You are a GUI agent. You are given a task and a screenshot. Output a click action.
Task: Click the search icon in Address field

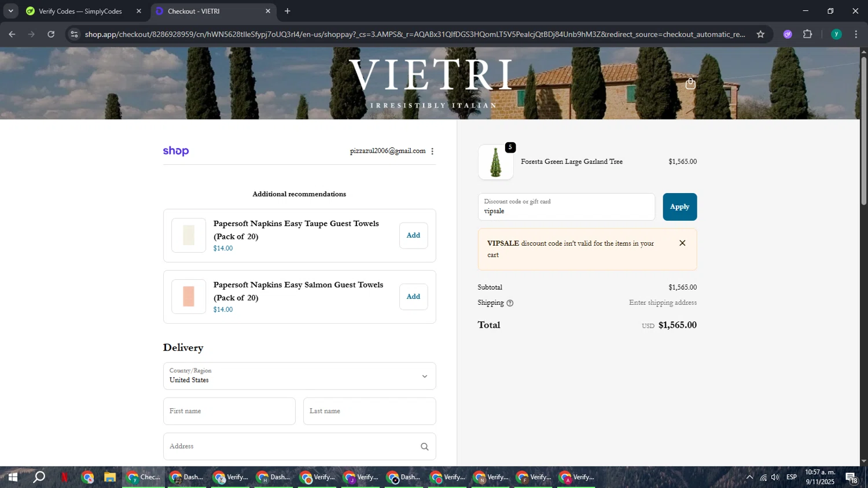424,446
